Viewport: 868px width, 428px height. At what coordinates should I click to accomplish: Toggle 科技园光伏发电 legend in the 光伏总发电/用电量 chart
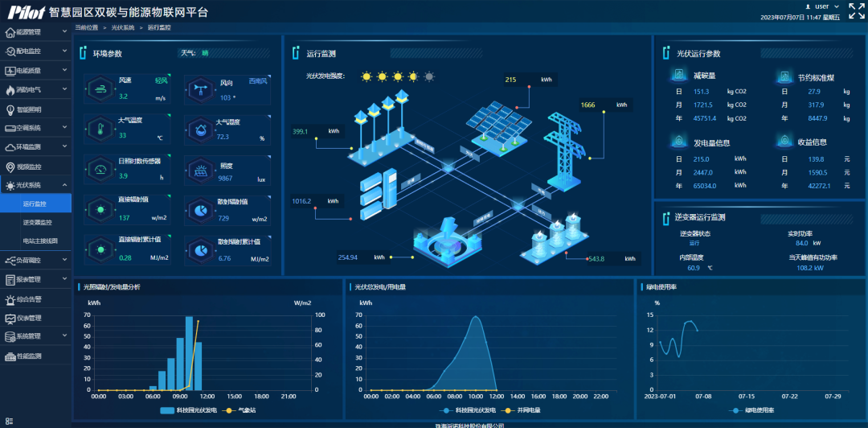coord(465,411)
